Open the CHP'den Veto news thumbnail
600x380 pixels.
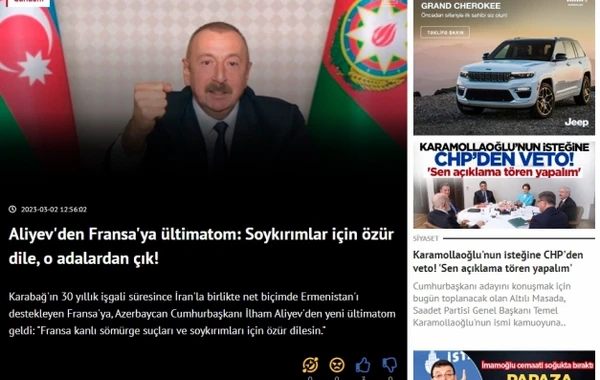point(504,185)
